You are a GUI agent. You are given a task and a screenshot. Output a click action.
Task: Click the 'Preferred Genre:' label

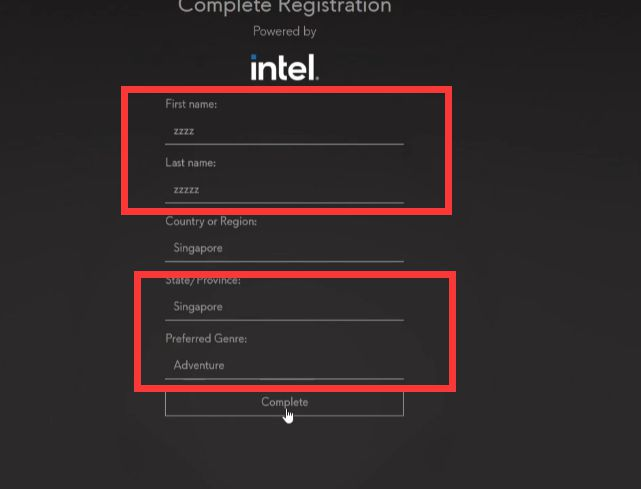206,339
